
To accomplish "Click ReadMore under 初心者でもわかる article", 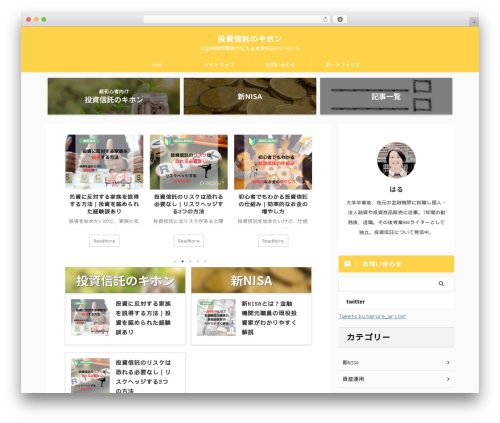I will [273, 241].
